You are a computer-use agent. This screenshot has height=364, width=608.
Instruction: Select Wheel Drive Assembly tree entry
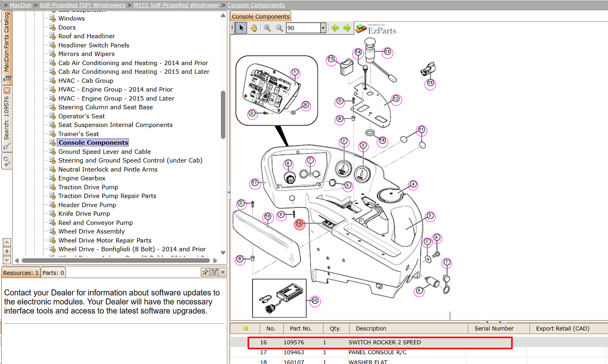tap(92, 231)
